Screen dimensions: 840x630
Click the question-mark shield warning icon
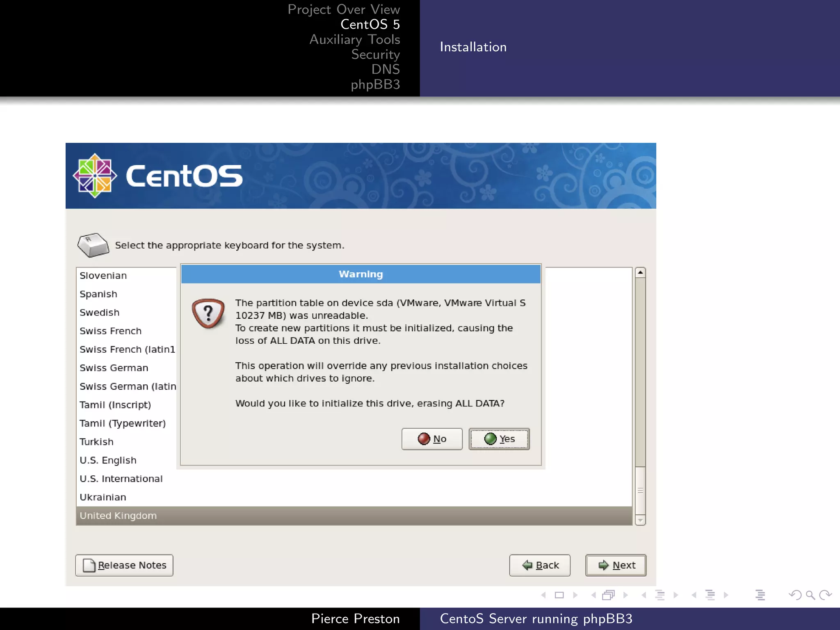pyautogui.click(x=208, y=313)
